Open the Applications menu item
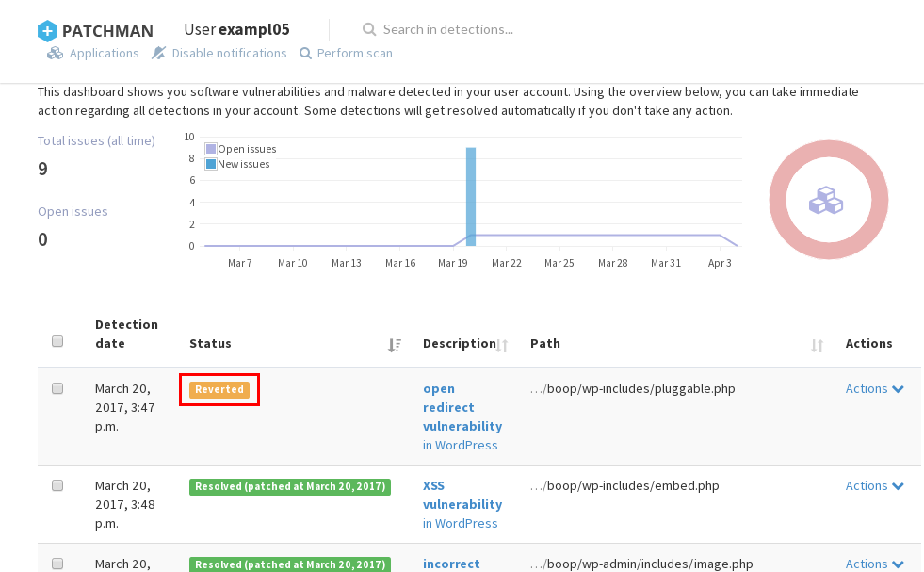This screenshot has width=924, height=572. click(x=104, y=54)
